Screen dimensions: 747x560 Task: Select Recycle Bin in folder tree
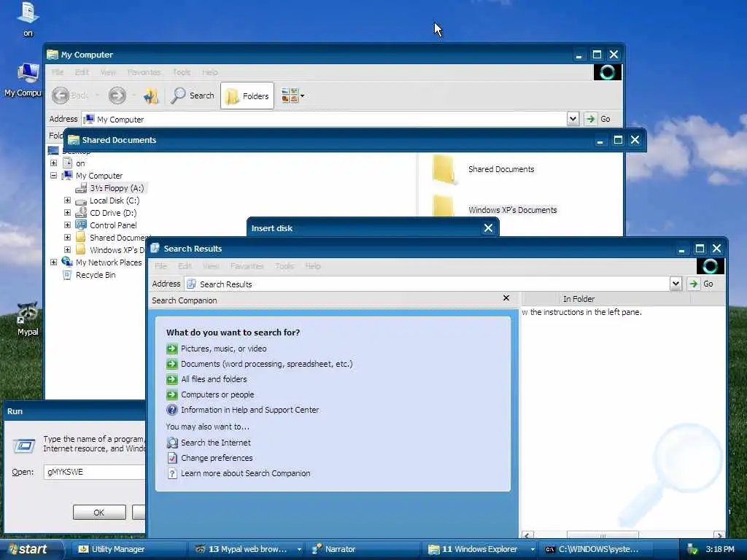(96, 275)
